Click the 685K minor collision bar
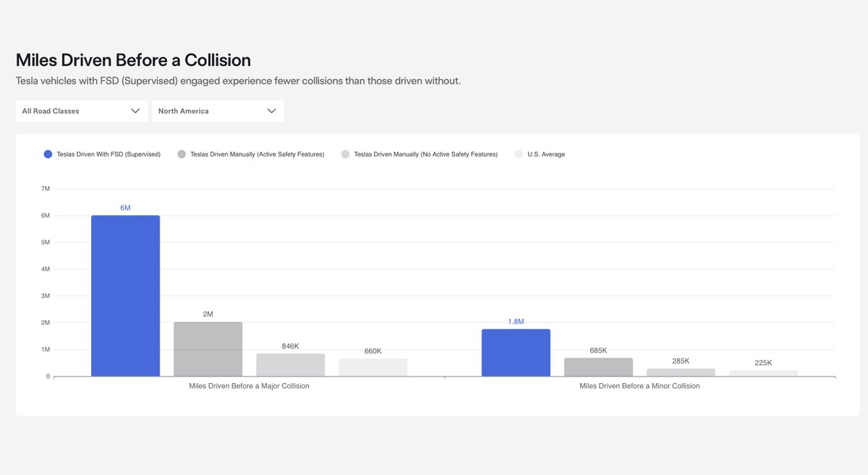This screenshot has height=475, width=868. pos(598,367)
